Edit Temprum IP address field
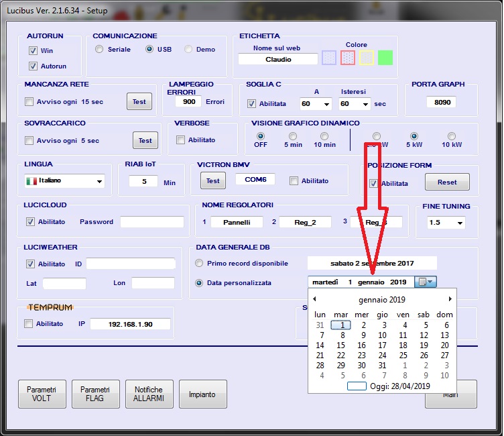Image resolution: width=504 pixels, height=436 pixels. (x=130, y=324)
